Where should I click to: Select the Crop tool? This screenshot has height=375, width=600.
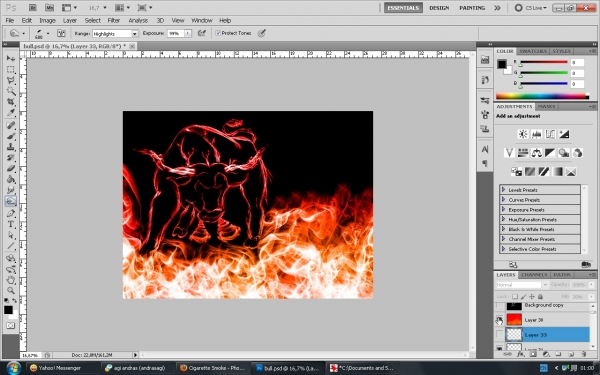click(11, 102)
